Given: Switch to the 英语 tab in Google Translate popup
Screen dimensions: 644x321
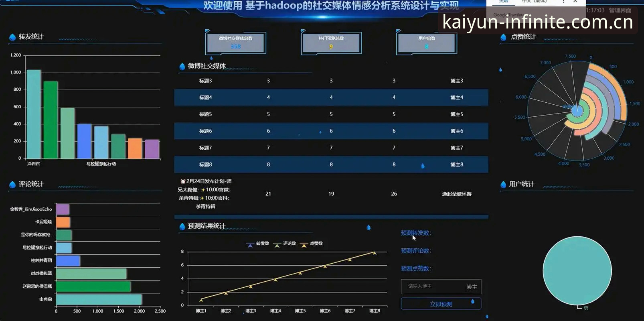Looking at the screenshot, I should pyautogui.click(x=504, y=2).
